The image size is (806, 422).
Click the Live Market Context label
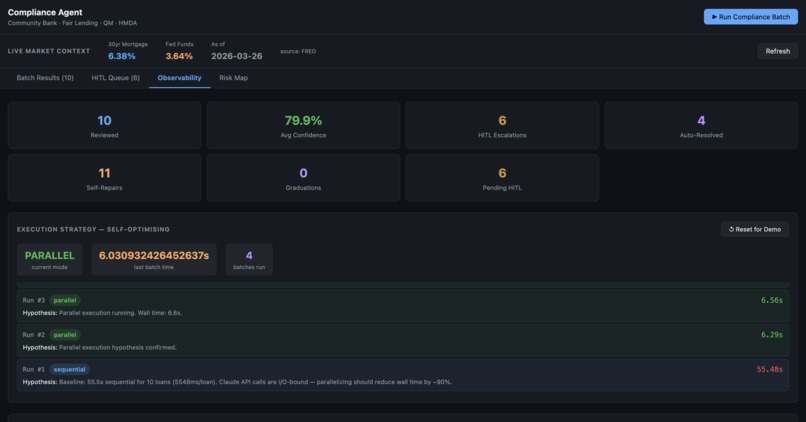tap(49, 51)
